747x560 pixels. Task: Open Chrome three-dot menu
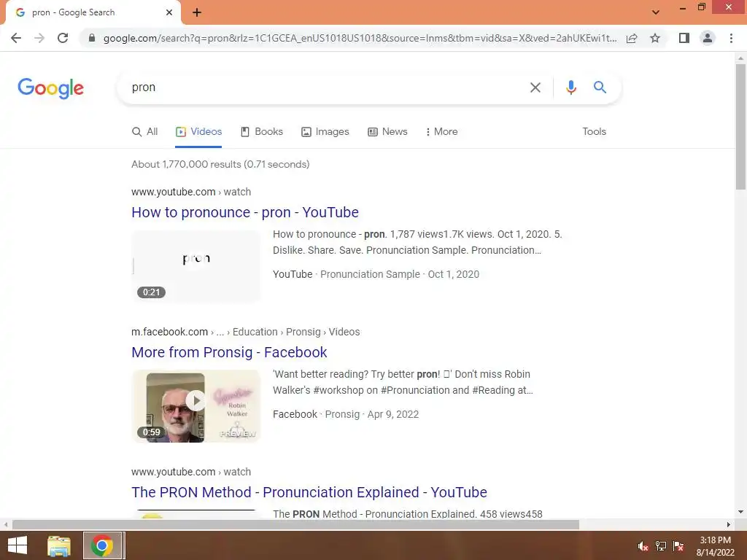coord(731,38)
